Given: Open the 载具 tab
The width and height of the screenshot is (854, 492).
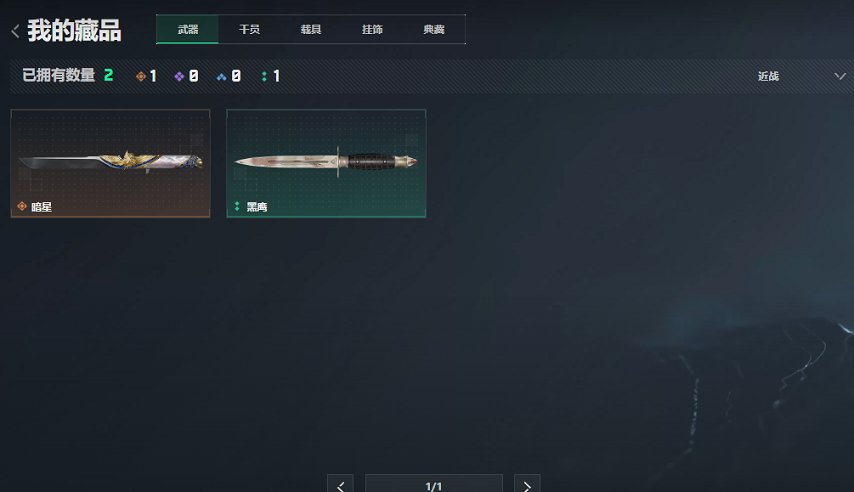Looking at the screenshot, I should (x=311, y=29).
